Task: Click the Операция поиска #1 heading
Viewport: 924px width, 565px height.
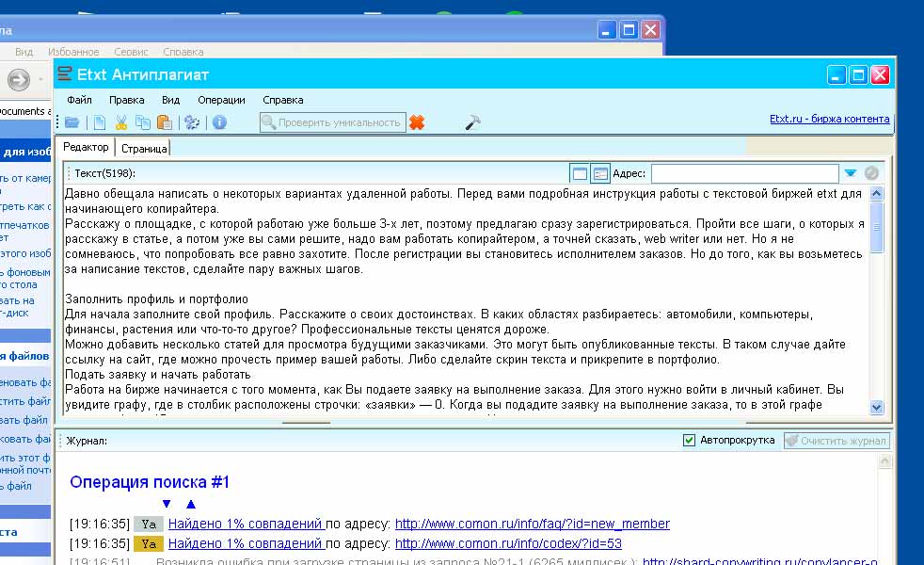Action: click(x=150, y=482)
